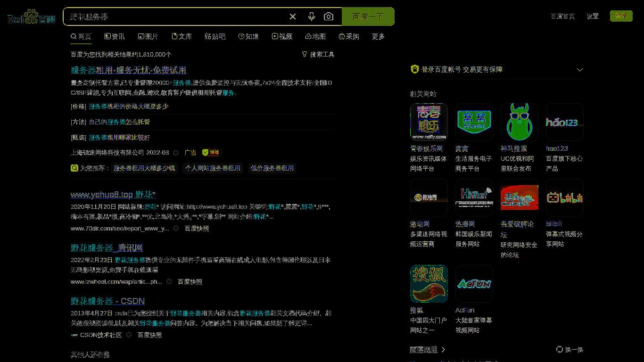Screen dimensions: 644x362
Task: Open the AcFun logo icon
Action: click(x=474, y=284)
